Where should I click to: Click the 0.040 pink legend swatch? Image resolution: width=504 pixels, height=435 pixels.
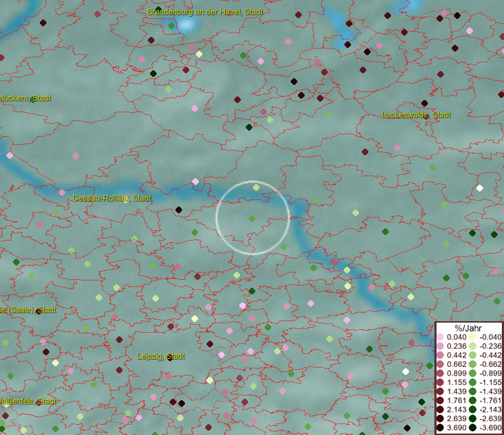point(440,337)
